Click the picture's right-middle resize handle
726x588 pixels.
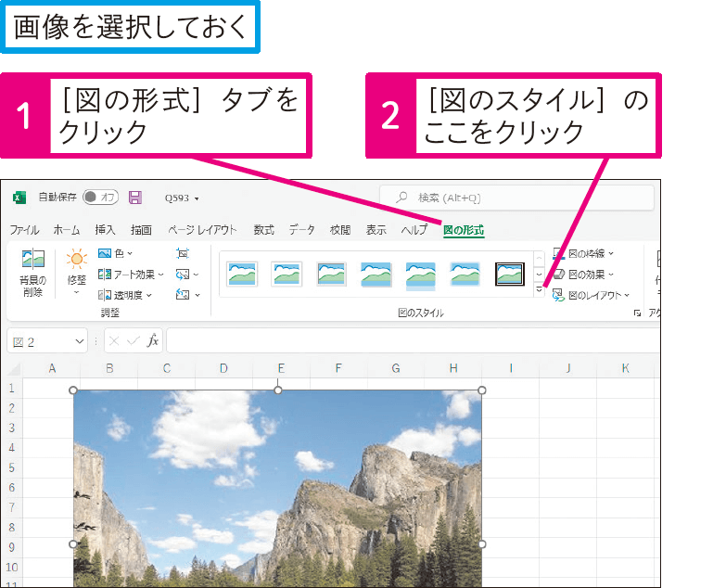[482, 544]
